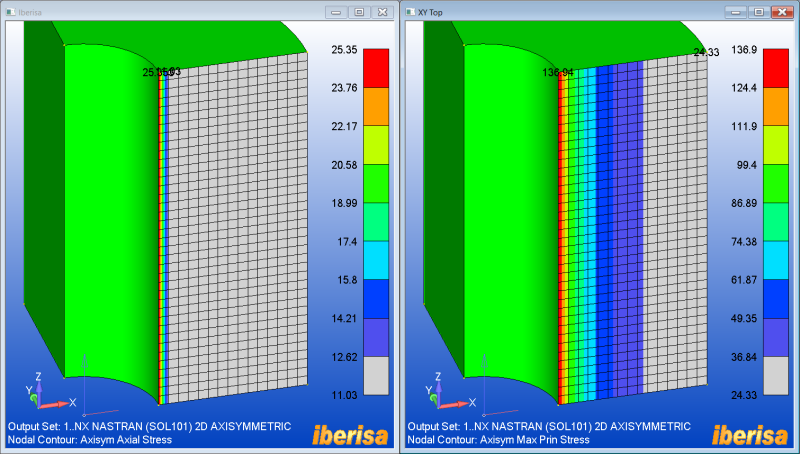Click legend value 86.89
This screenshot has width=800, height=454.
coord(744,203)
